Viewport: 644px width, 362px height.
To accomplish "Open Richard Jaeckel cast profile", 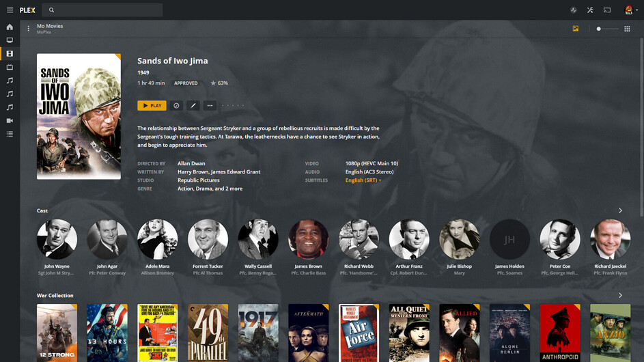I will click(611, 239).
